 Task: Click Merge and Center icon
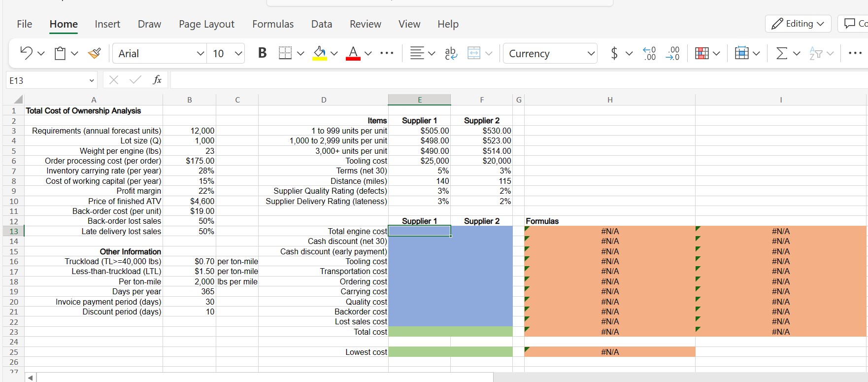[474, 53]
